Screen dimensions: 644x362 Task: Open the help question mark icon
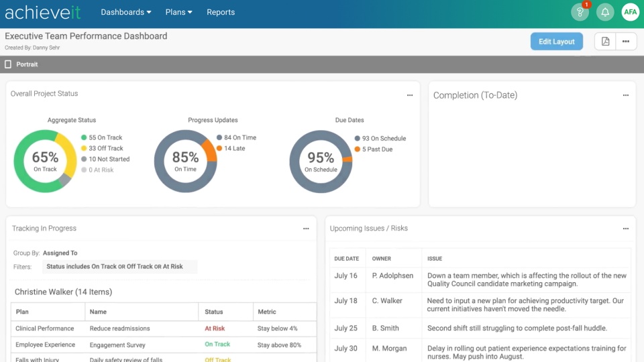pos(579,12)
